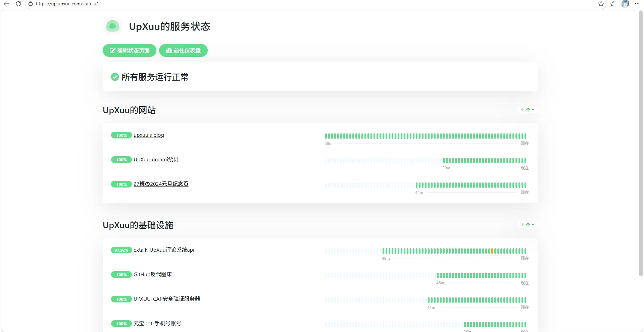Screen dimensions: 644x332
Task: Click the 100% badge for UPXUU-CAP安全验证服务器
Action: click(x=121, y=299)
